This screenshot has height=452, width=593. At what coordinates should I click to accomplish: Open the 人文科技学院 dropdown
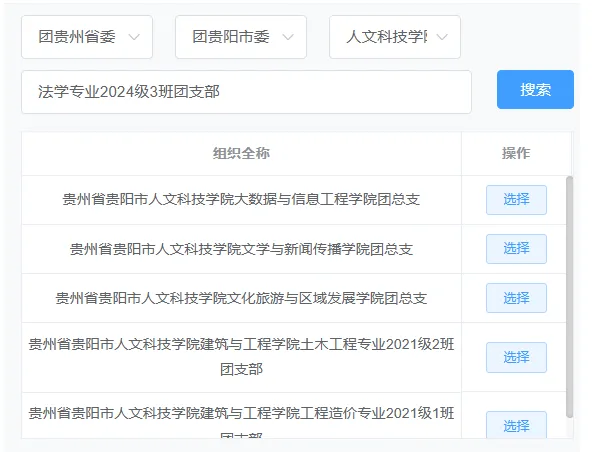pos(395,37)
